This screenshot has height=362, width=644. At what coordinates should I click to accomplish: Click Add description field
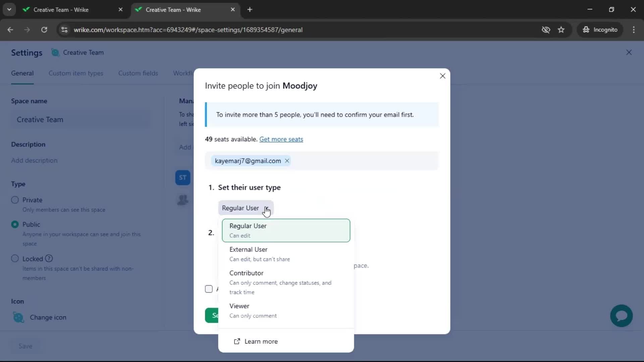34,161
